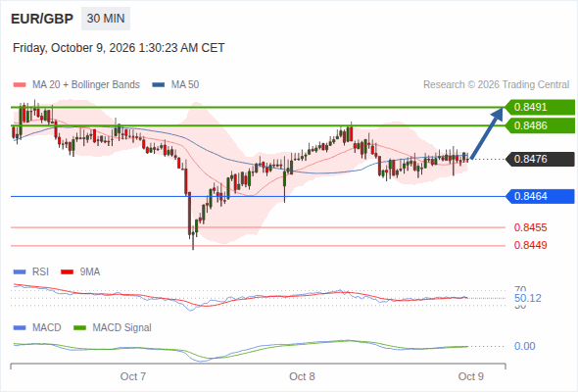This screenshot has height=392, width=578.
Task: Click the MACD legend label
Action: (x=47, y=328)
